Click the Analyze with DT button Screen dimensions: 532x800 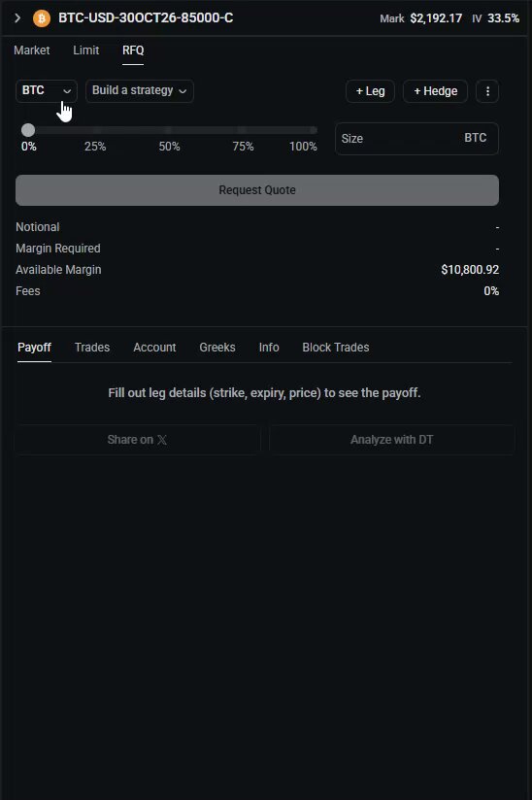(x=392, y=440)
